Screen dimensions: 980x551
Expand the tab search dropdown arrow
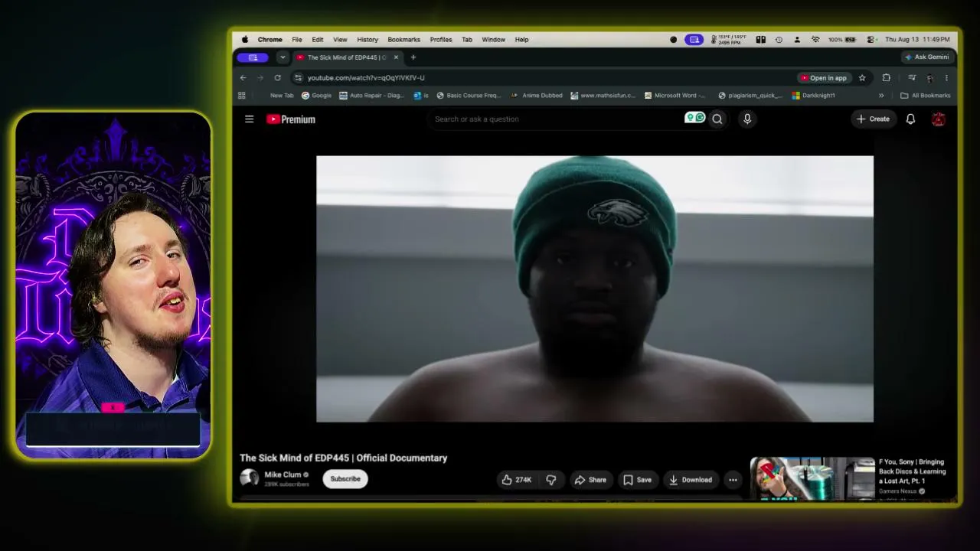[x=283, y=57]
